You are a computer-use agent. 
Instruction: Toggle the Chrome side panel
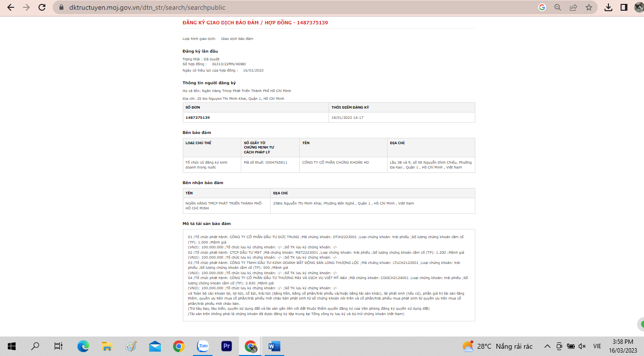point(624,7)
